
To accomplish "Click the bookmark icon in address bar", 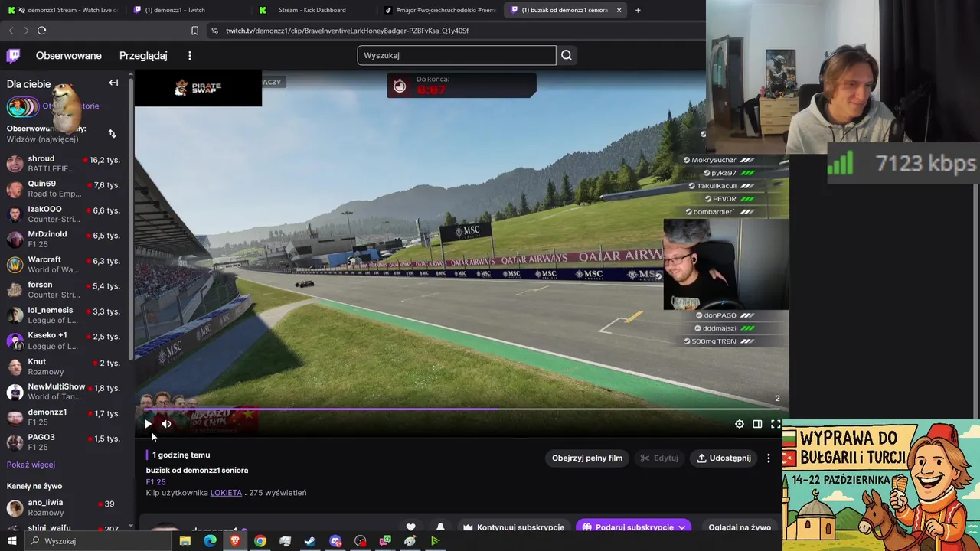I will (x=194, y=31).
